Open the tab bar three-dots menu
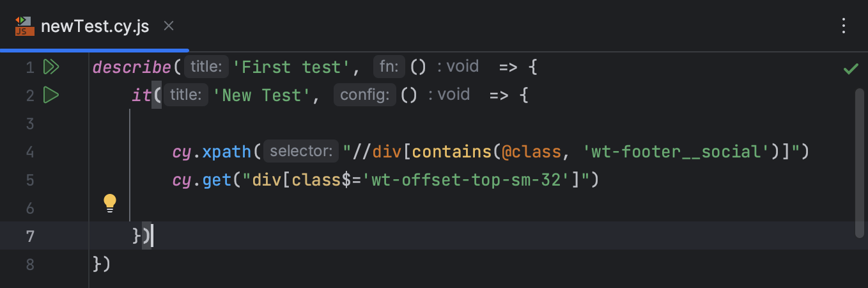 point(844,26)
